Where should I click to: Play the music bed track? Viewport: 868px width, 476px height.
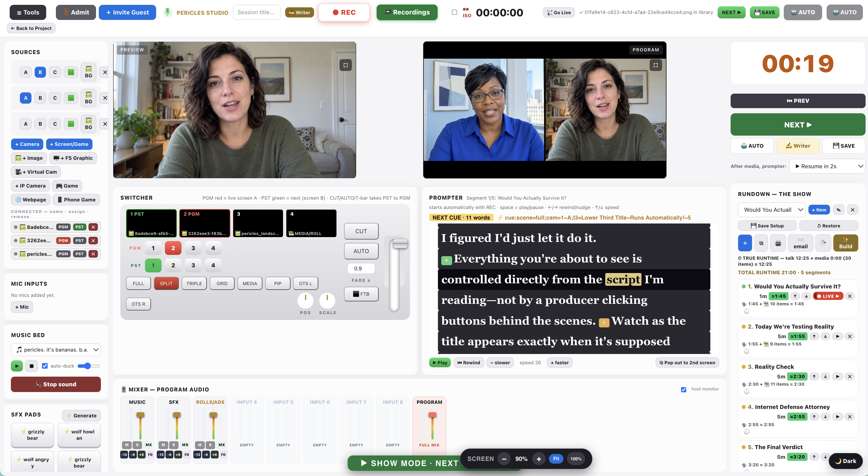pyautogui.click(x=17, y=366)
